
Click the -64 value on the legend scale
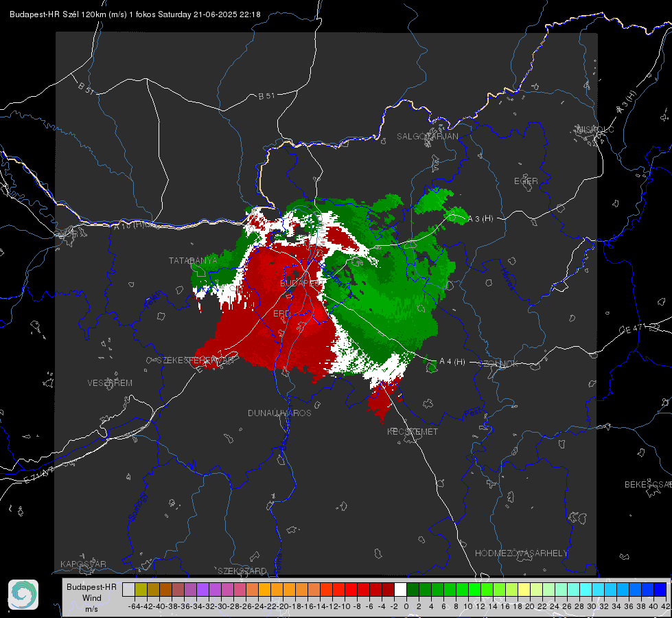click(135, 606)
